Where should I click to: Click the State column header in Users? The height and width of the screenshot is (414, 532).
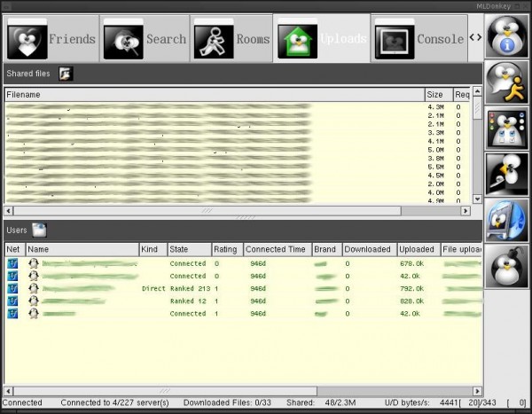189,249
